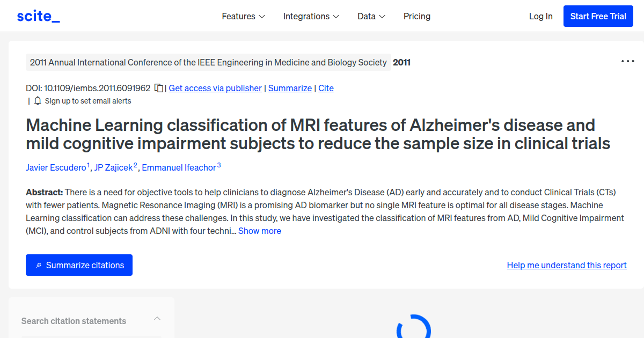The image size is (644, 338).
Task: Click superscript 2 next to JP Zajicek
Action: [x=135, y=164]
